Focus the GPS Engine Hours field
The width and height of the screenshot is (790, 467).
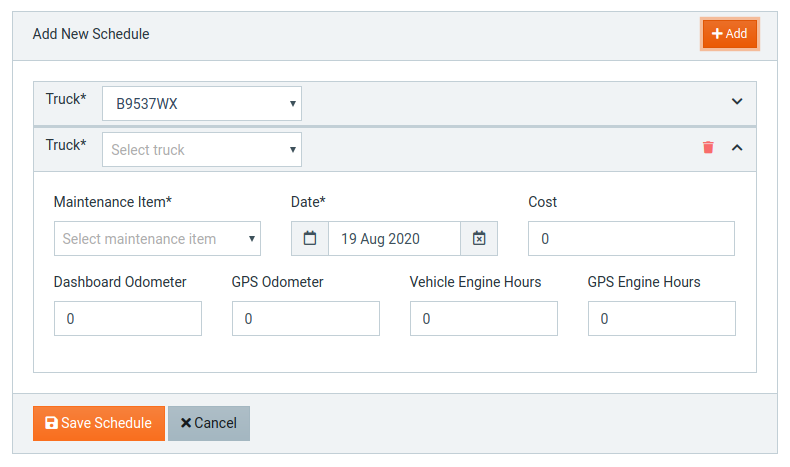point(662,318)
